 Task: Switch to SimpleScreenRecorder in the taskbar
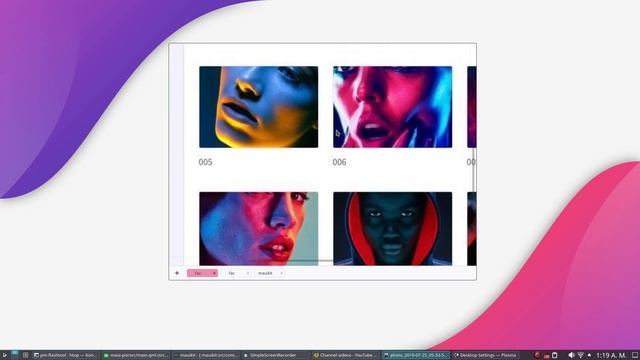click(275, 355)
